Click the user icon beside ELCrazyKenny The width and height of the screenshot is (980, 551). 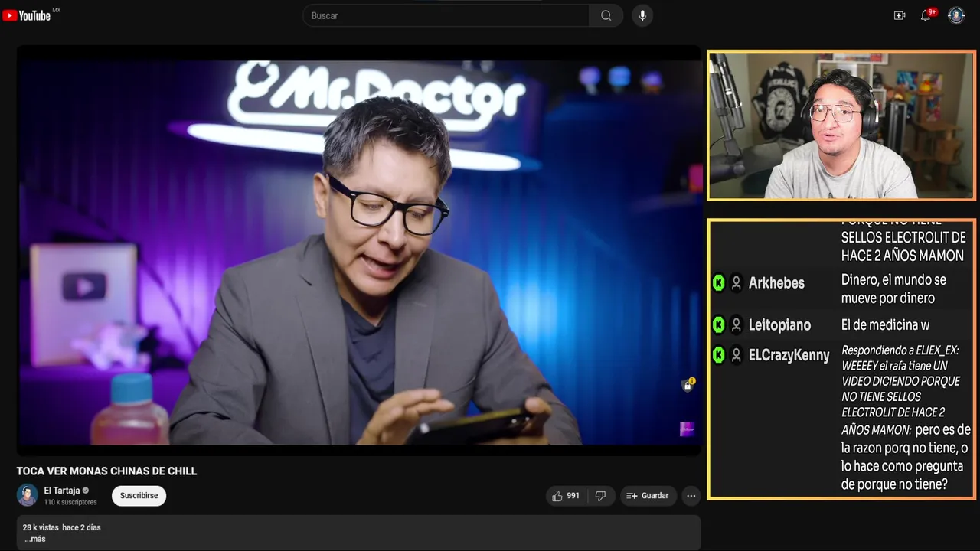737,355
